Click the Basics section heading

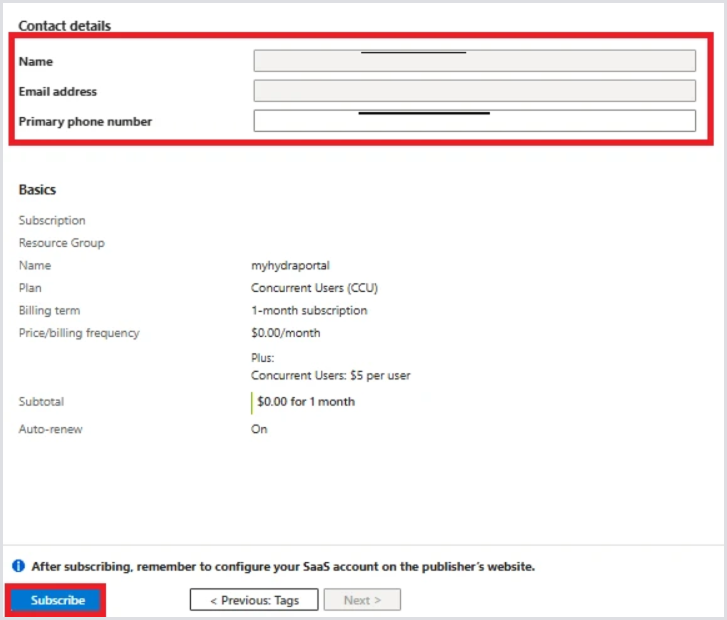(x=38, y=189)
